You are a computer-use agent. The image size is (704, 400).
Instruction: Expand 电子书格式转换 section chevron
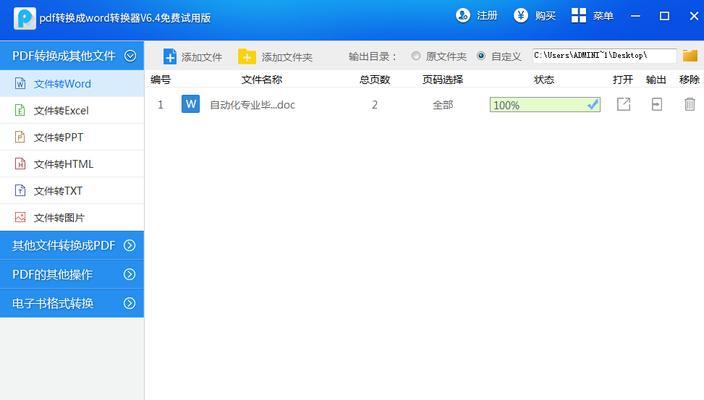pos(129,303)
